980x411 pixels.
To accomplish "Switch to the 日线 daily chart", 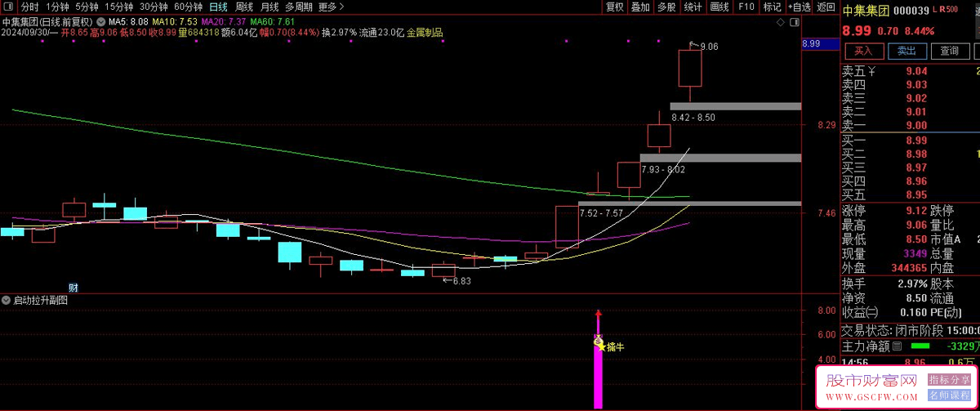I will click(x=218, y=7).
